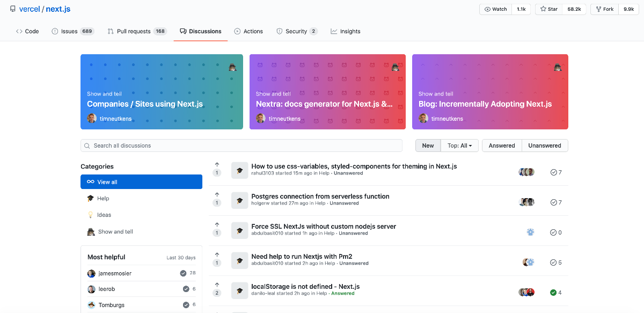Click the Help category icon beside Postgres discussion
The height and width of the screenshot is (313, 644).
tap(240, 200)
